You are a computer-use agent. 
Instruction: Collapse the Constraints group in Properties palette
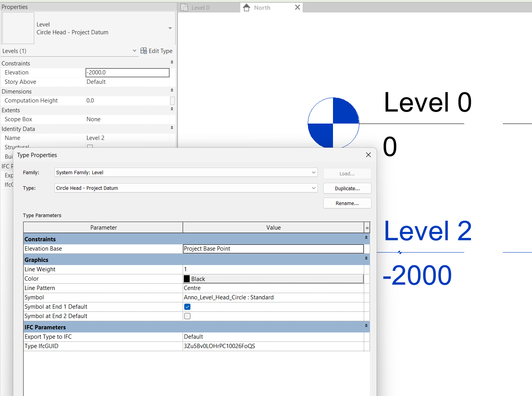(x=172, y=62)
